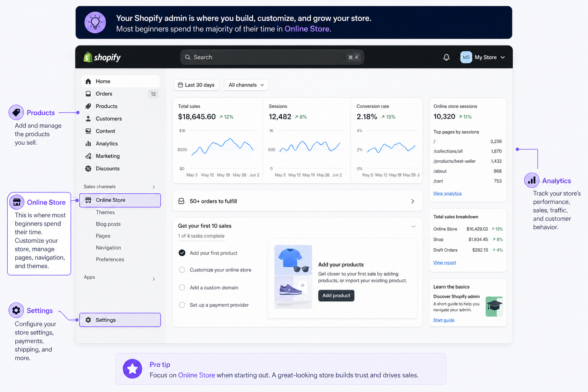Screen dimensions: 588x392
Task: Go to Home in the sidebar
Action: point(121,81)
